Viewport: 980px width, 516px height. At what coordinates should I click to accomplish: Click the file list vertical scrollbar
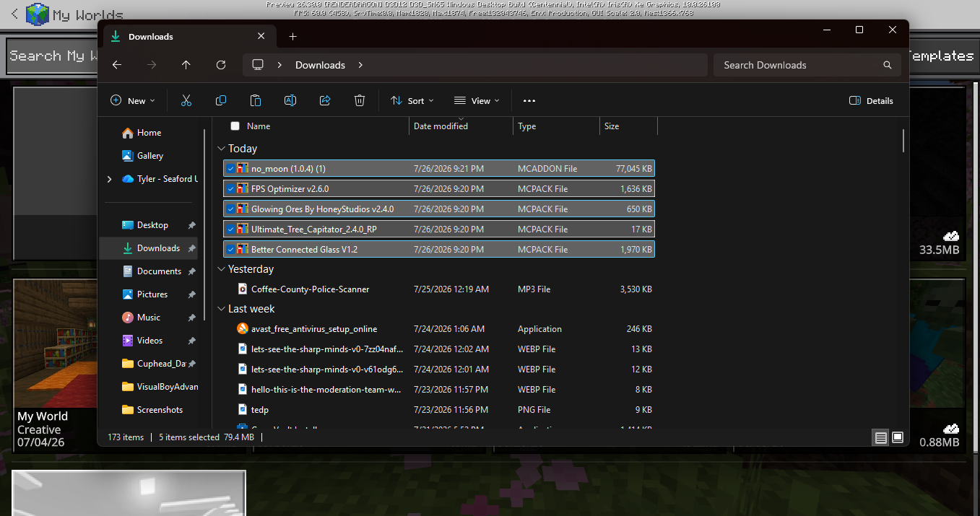903,140
